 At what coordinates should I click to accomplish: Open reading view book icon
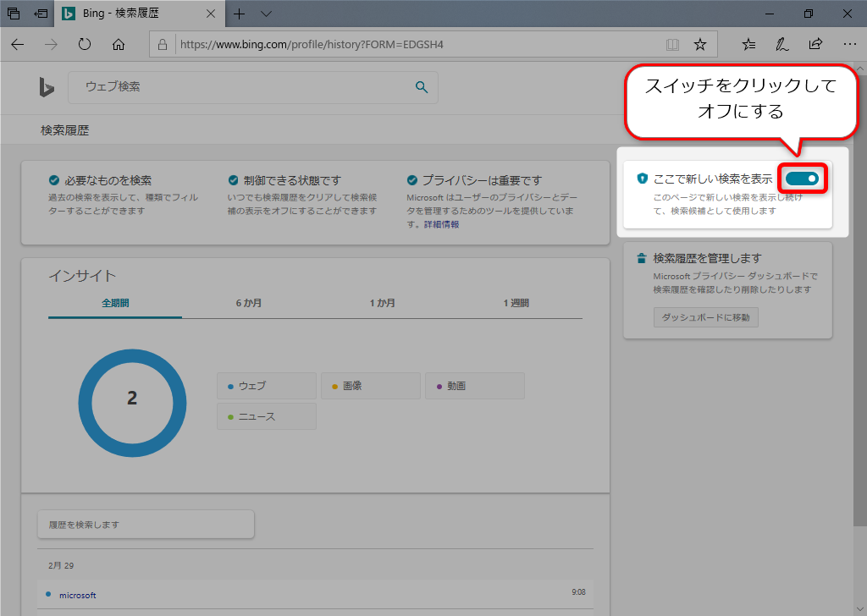click(x=672, y=44)
